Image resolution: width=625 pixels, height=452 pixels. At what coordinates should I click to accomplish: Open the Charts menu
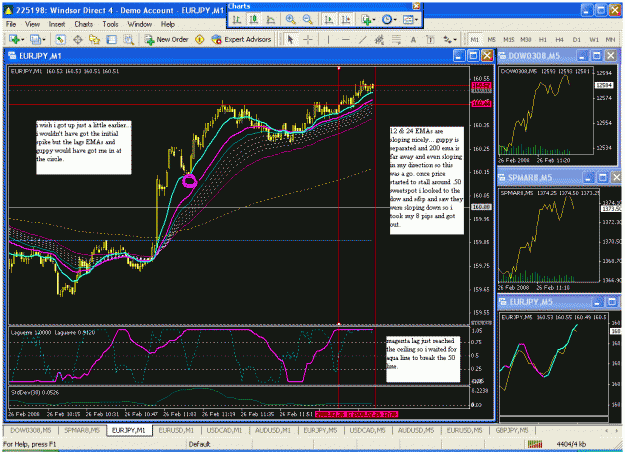pos(84,24)
